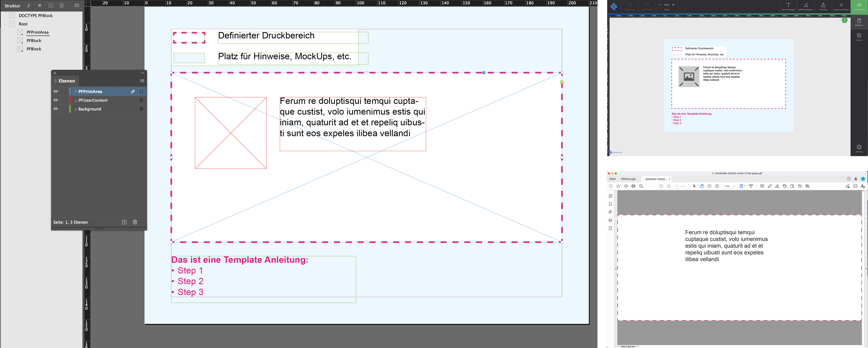The height and width of the screenshot is (348, 868).
Task: Open the 178% zoom dropdown
Action: pos(733,186)
